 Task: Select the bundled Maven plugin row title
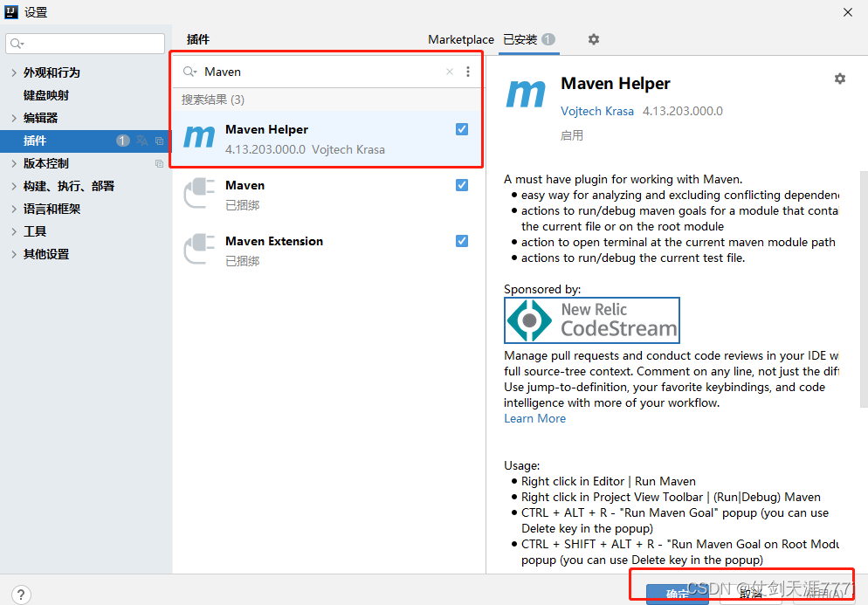tap(245, 185)
